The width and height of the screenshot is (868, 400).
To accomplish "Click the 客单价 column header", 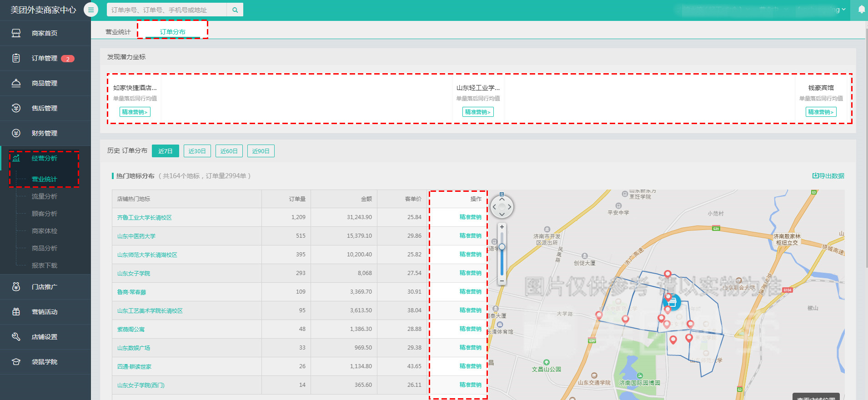I will pyautogui.click(x=413, y=199).
